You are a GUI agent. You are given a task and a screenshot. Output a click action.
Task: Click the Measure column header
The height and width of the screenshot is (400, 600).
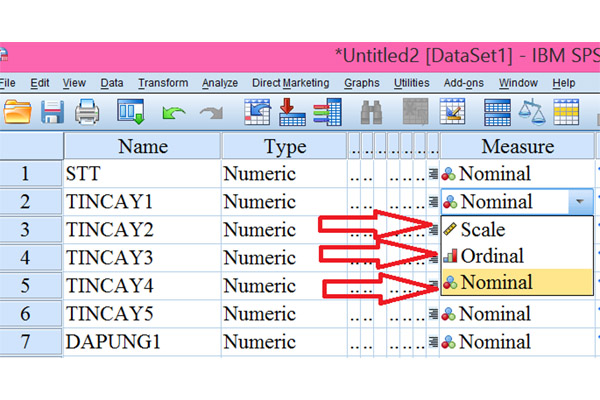(517, 146)
